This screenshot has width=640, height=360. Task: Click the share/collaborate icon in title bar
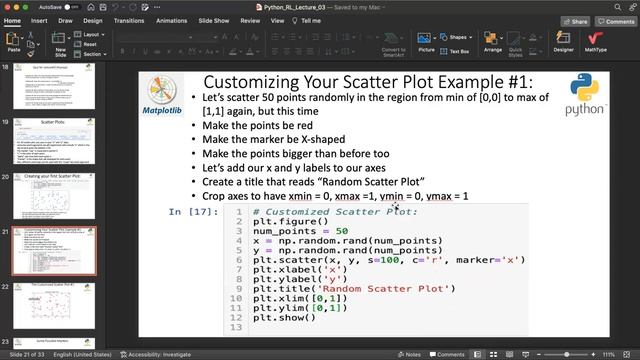[x=632, y=7]
